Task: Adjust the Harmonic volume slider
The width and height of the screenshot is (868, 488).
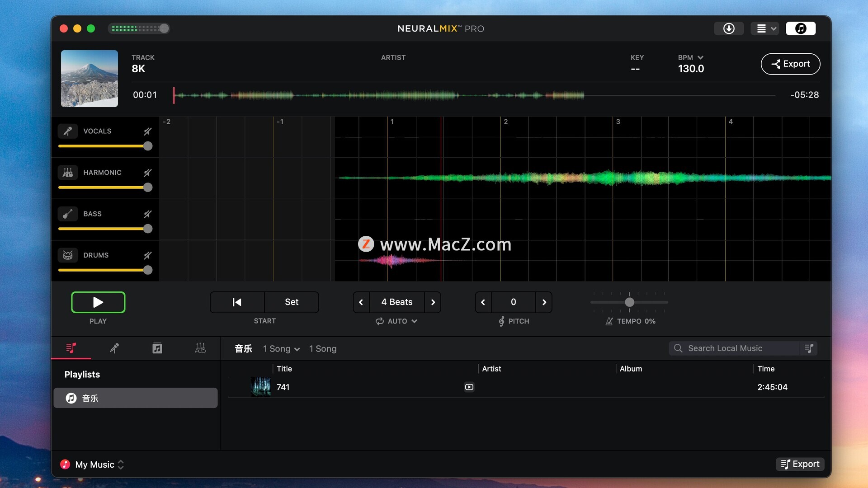Action: pyautogui.click(x=105, y=188)
